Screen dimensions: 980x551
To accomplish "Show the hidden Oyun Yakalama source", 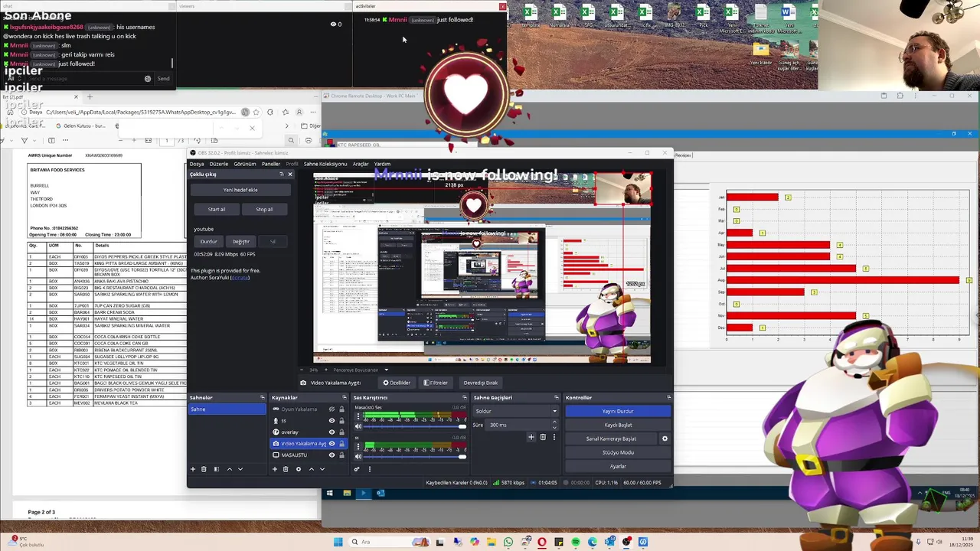I will click(332, 409).
